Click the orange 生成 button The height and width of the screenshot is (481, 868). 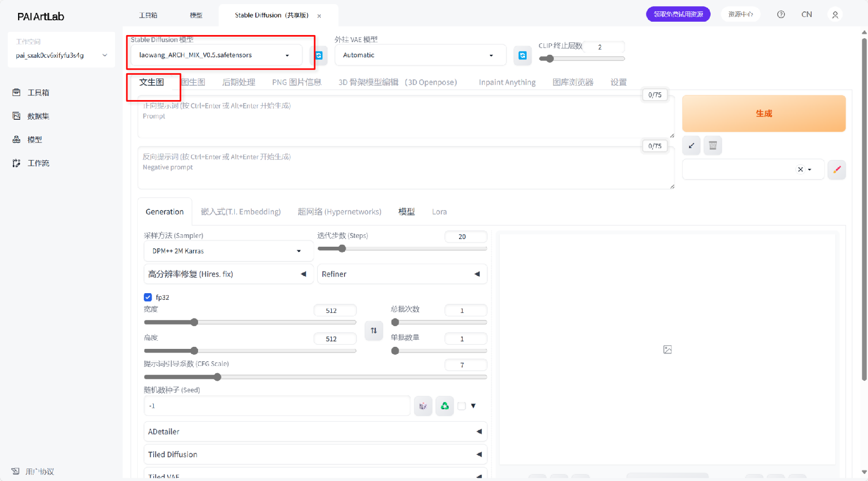764,114
